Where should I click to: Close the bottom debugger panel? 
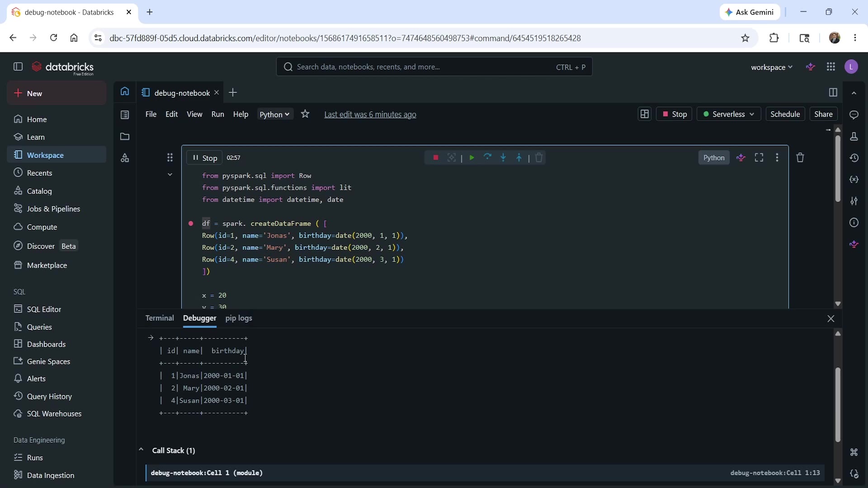831,319
